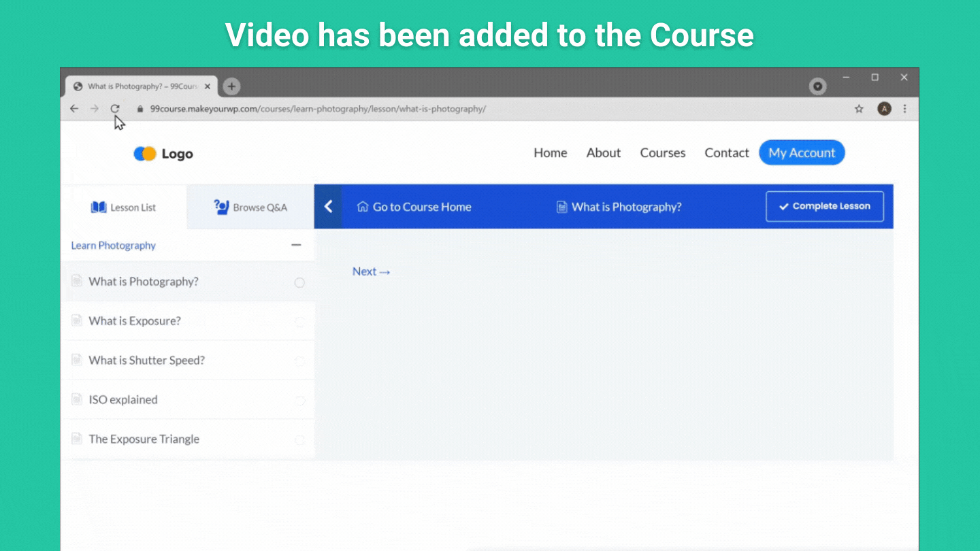Viewport: 980px width, 551px height.
Task: Click the user profile avatar icon
Action: click(884, 109)
